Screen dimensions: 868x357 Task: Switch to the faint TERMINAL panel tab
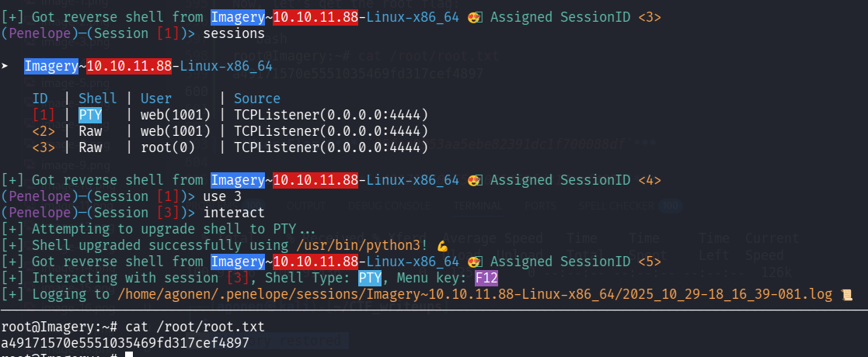(x=479, y=206)
